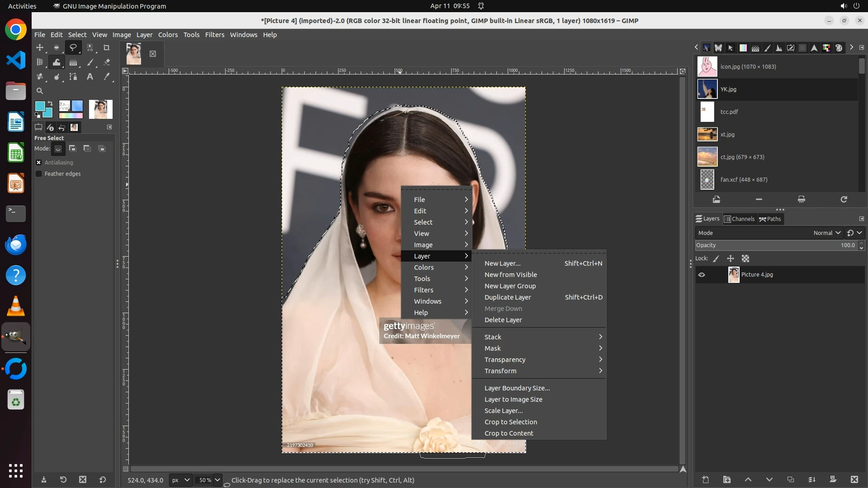Select the Move tool
The image size is (868, 488).
(40, 47)
